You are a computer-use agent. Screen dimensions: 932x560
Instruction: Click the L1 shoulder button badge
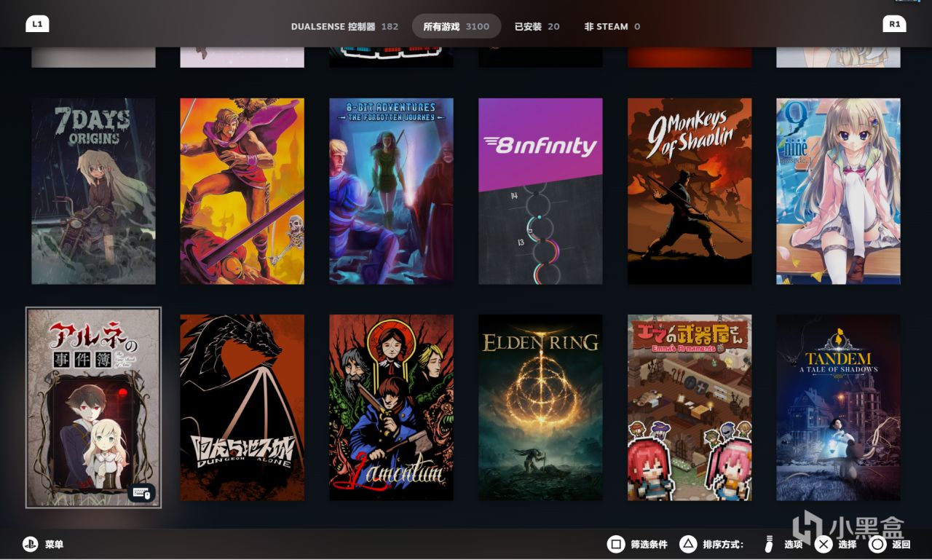[x=37, y=24]
